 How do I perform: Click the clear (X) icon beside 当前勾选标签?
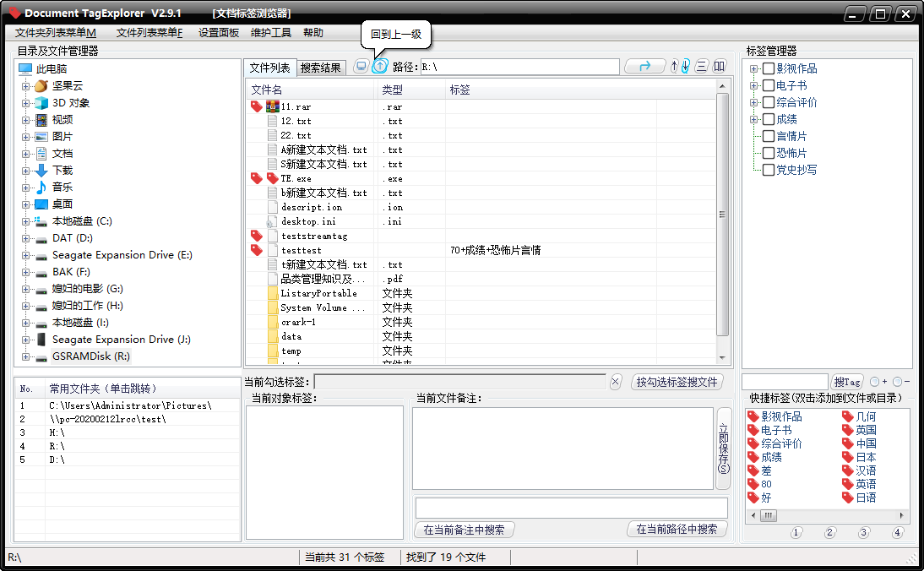click(616, 382)
